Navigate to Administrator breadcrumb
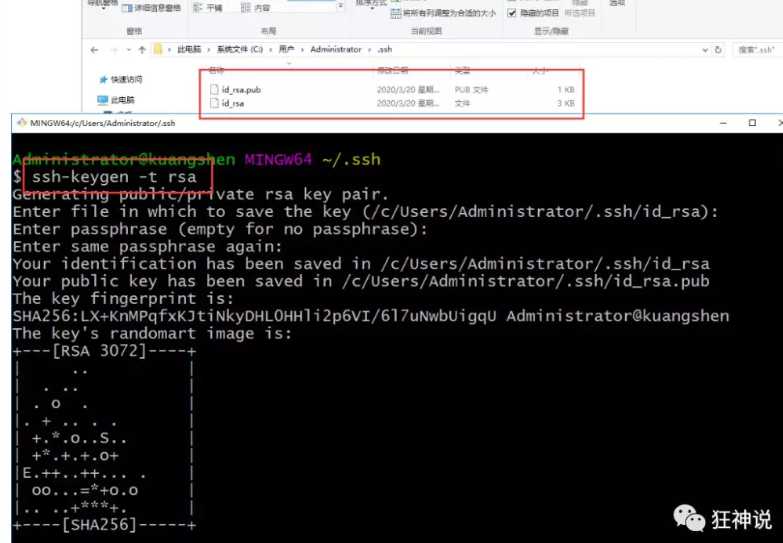The height and width of the screenshot is (543, 783). point(336,49)
